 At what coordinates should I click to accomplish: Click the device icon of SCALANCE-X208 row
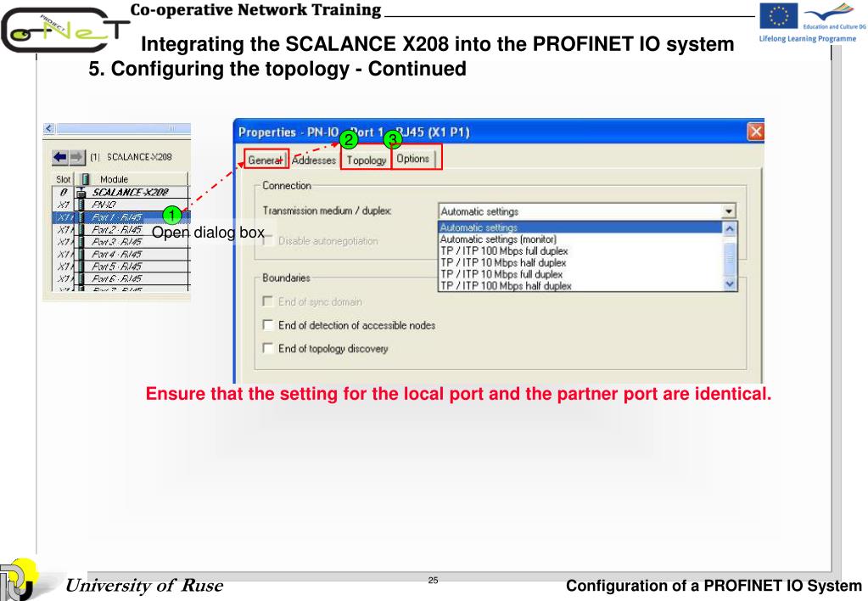click(81, 192)
